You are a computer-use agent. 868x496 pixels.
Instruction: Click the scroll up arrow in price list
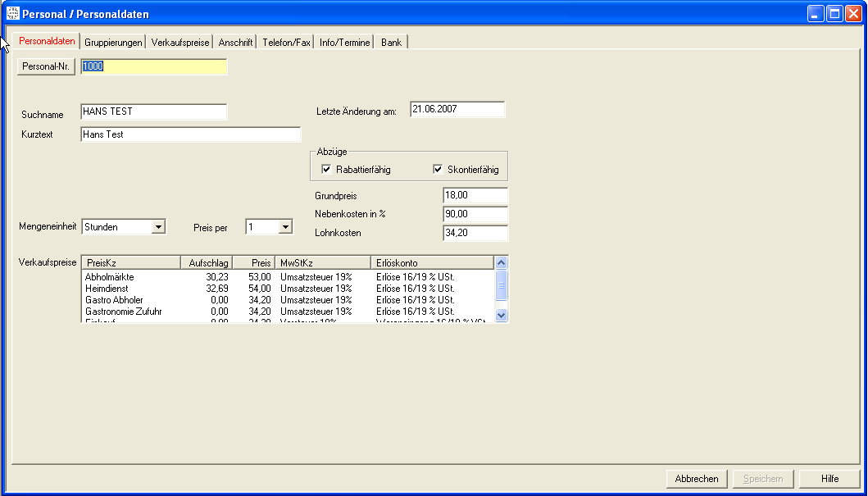502,263
